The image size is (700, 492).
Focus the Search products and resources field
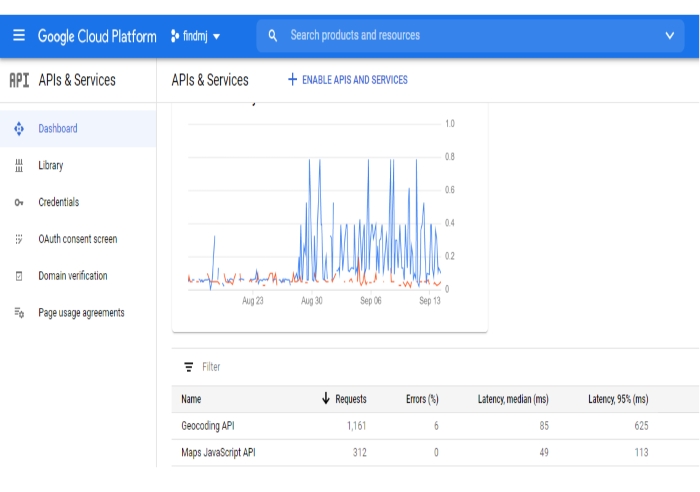point(470,36)
